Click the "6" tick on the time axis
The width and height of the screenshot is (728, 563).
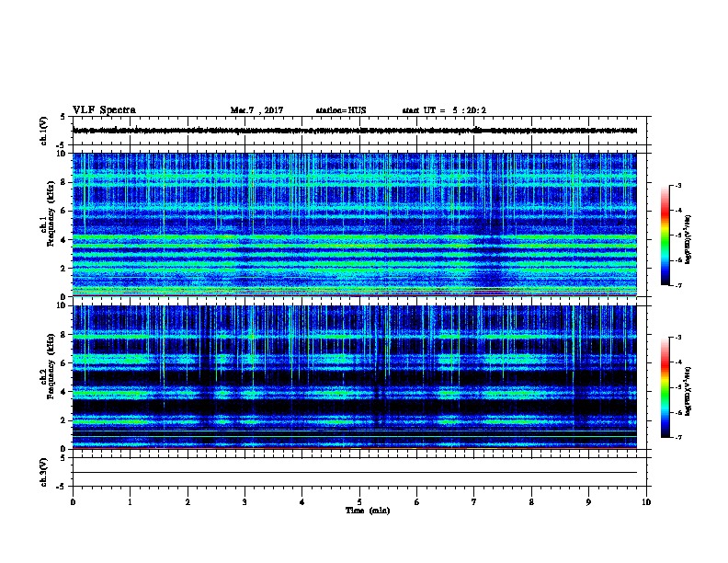(x=417, y=502)
